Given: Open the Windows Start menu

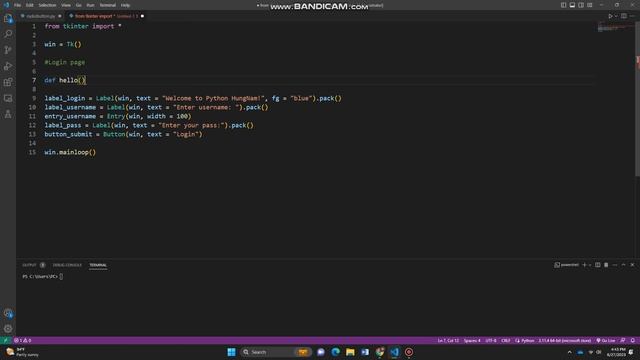Looking at the screenshot, I should click(x=231, y=352).
